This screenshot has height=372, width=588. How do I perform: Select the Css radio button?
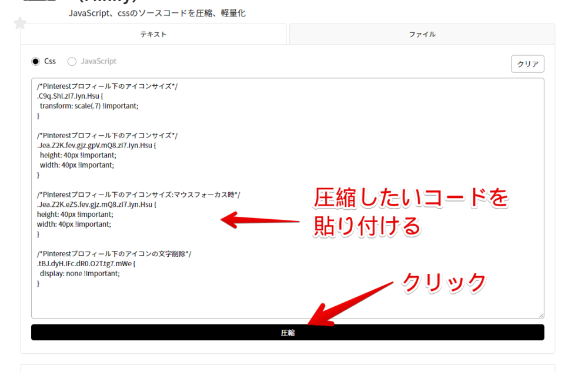(36, 61)
